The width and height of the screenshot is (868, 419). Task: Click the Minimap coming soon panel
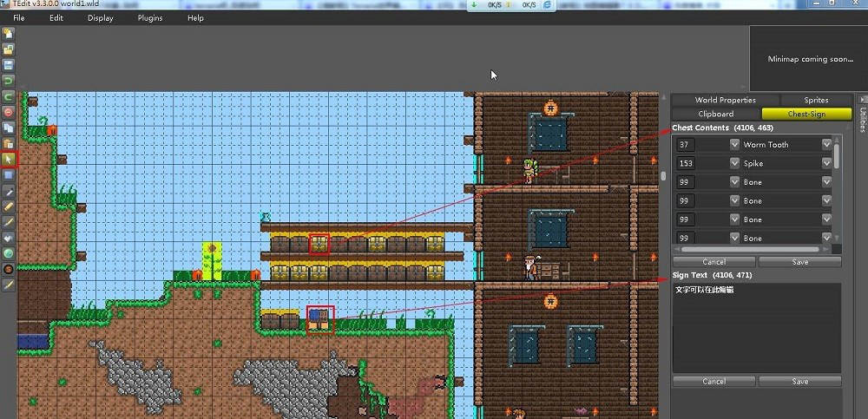point(809,59)
